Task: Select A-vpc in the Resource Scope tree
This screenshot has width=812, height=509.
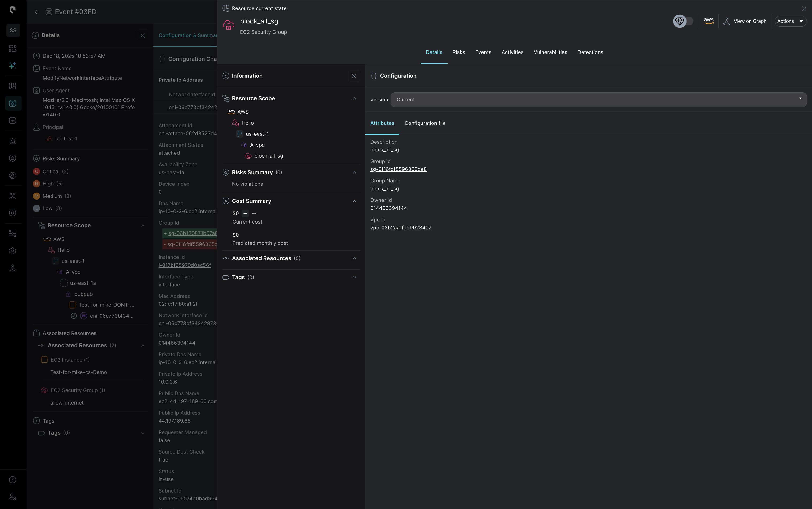Action: (x=257, y=145)
